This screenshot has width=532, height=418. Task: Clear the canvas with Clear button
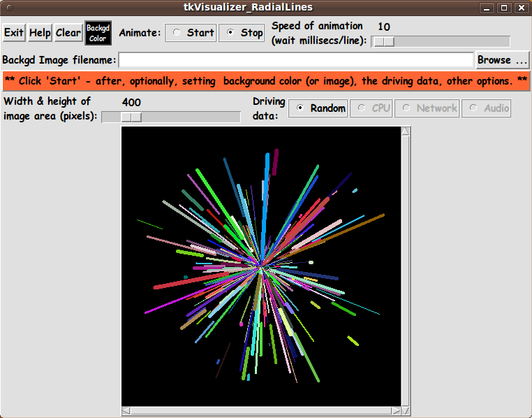(x=68, y=33)
